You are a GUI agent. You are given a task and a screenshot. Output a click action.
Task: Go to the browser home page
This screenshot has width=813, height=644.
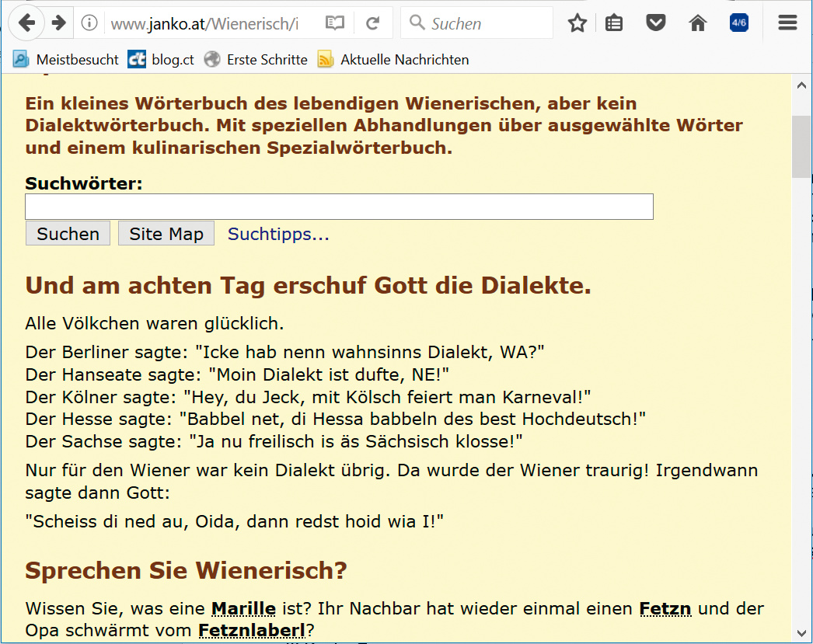tap(698, 23)
